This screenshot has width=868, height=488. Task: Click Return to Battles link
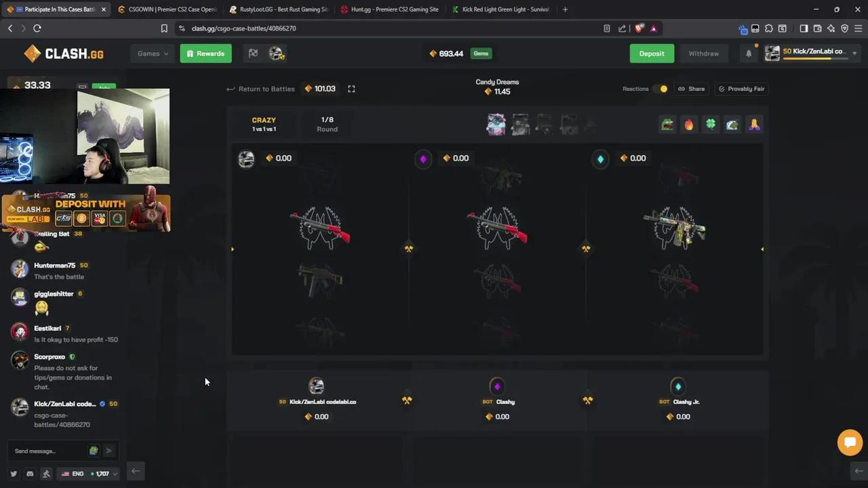click(260, 89)
